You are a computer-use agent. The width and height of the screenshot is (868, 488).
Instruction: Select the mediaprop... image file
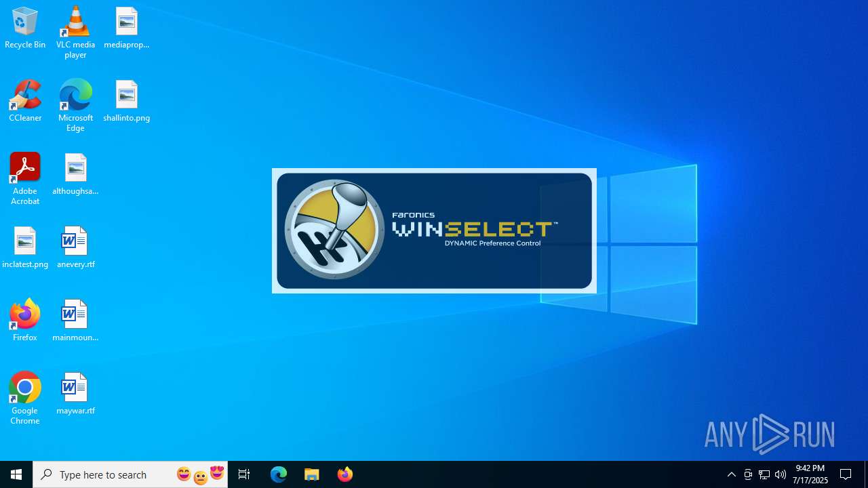pyautogui.click(x=126, y=28)
